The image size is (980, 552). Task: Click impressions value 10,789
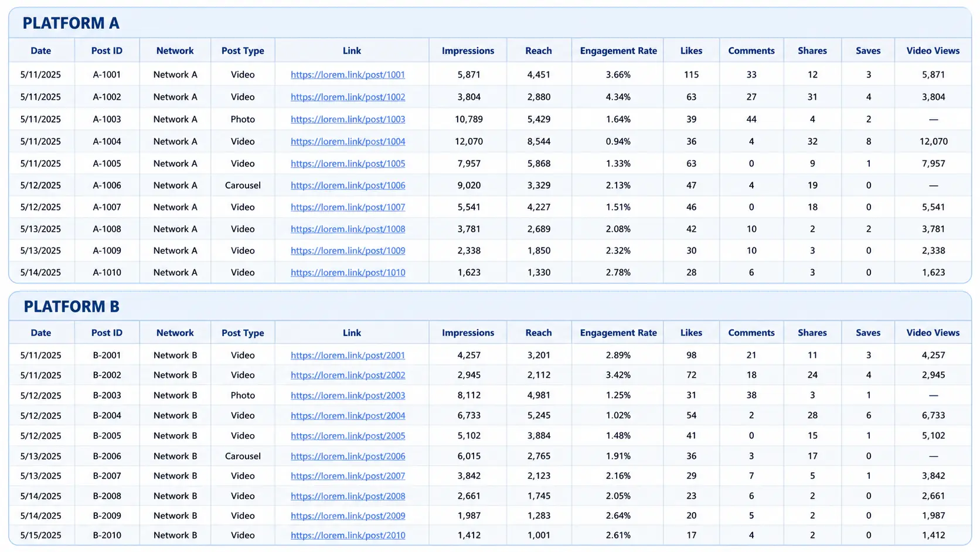pyautogui.click(x=469, y=120)
